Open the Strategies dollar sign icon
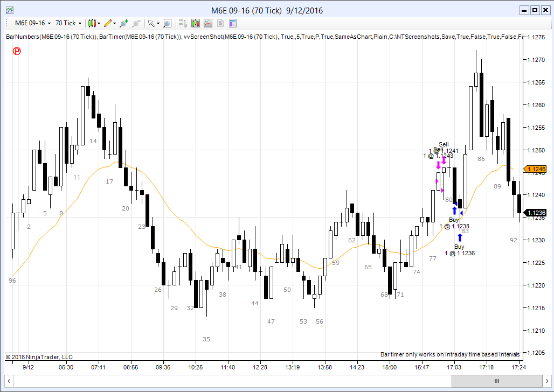The width and height of the screenshot is (554, 392). coord(220,23)
